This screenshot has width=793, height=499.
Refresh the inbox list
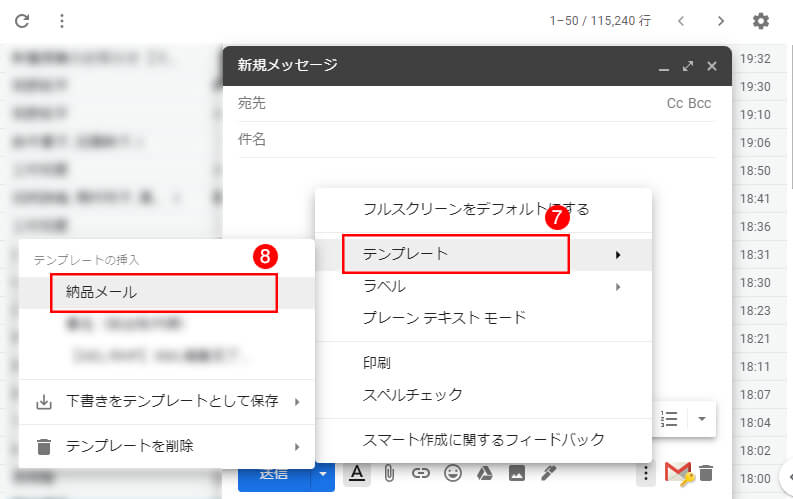pyautogui.click(x=22, y=21)
